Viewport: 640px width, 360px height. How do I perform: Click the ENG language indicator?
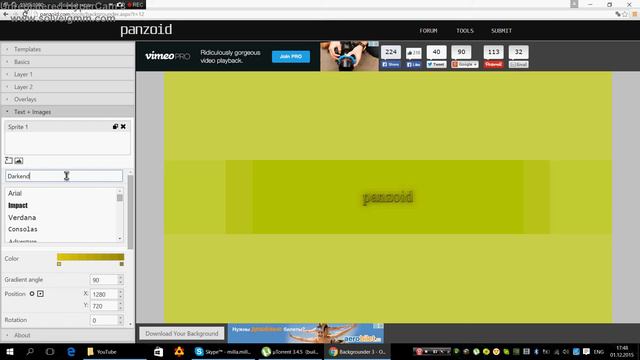tap(599, 351)
